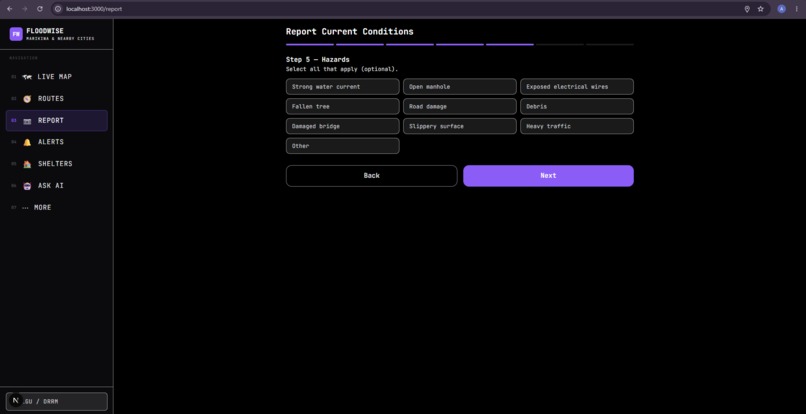The width and height of the screenshot is (806, 414).
Task: Click the FloodWise FW logo icon
Action: [x=16, y=34]
